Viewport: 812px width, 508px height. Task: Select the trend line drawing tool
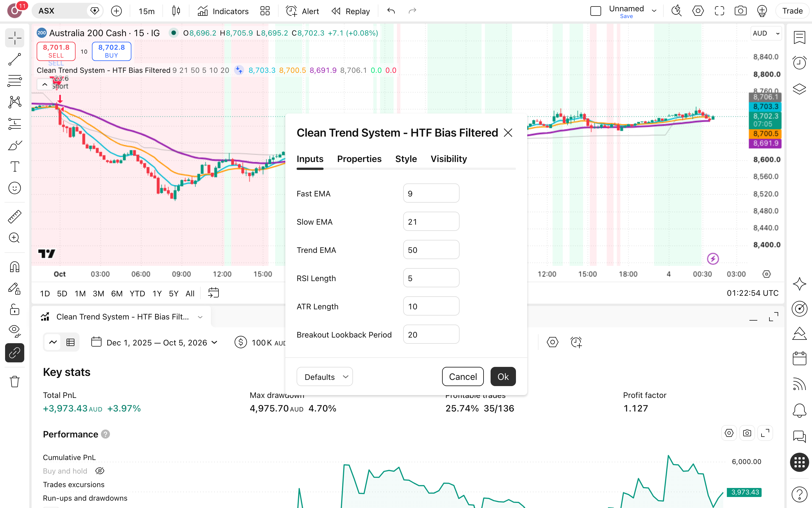(x=14, y=59)
